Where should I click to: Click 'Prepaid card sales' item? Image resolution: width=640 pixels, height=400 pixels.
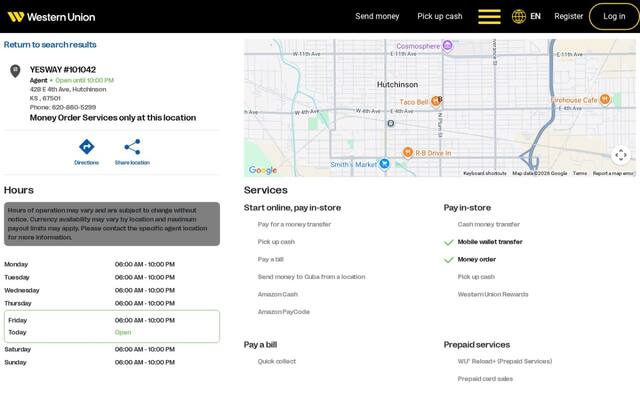coord(485,379)
